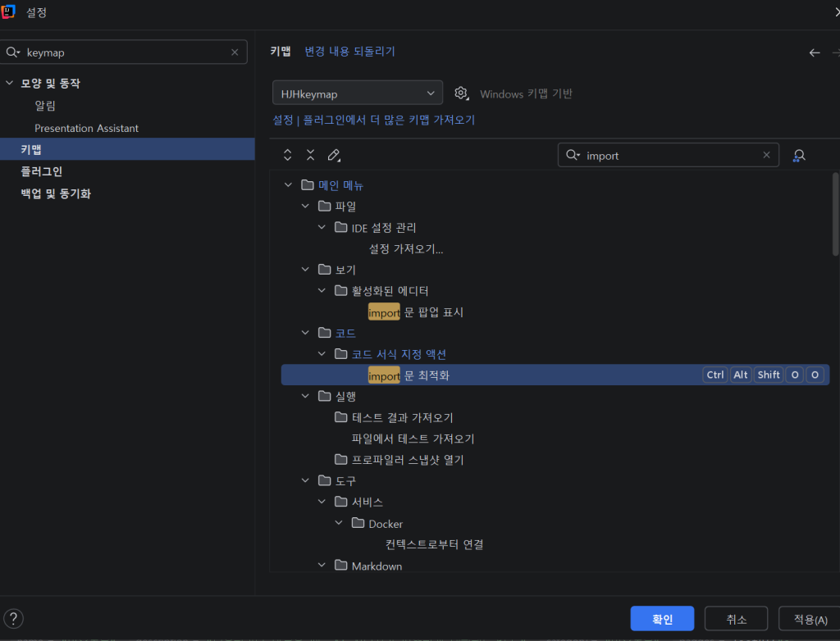Image resolution: width=840 pixels, height=641 pixels.
Task: Open the help question mark button
Action: click(14, 618)
